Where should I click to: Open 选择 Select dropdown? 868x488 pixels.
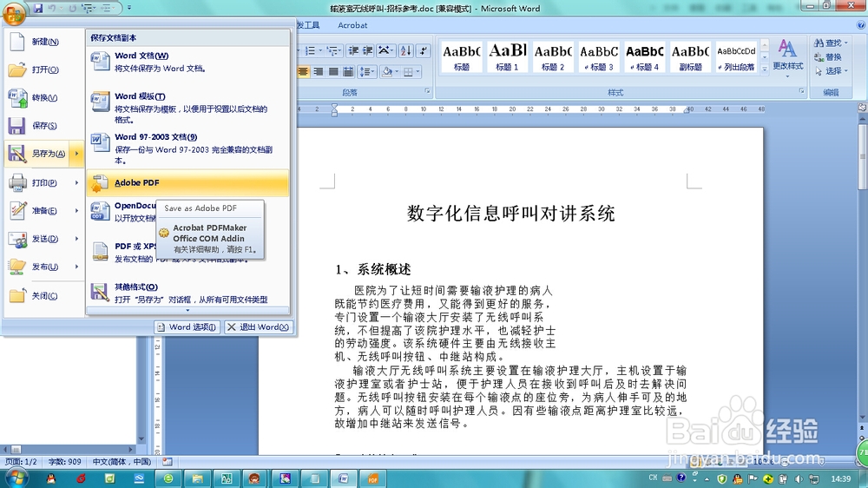tap(831, 71)
